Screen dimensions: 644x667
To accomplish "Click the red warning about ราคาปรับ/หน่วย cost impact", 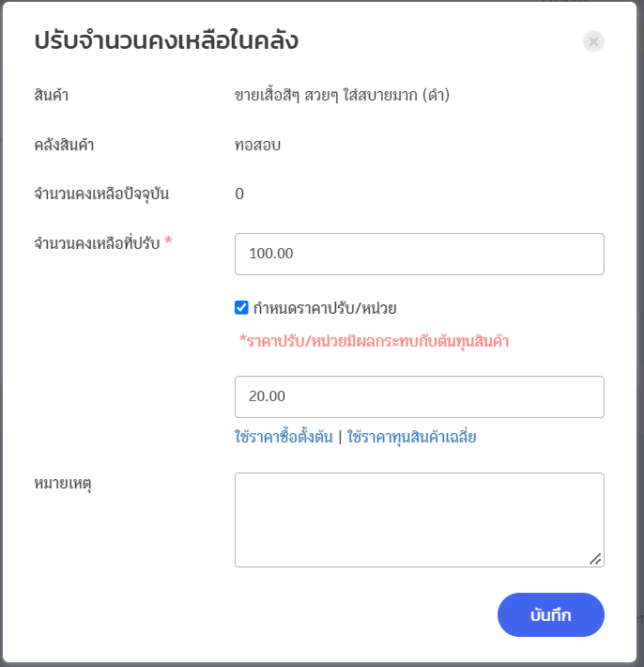I will [374, 341].
